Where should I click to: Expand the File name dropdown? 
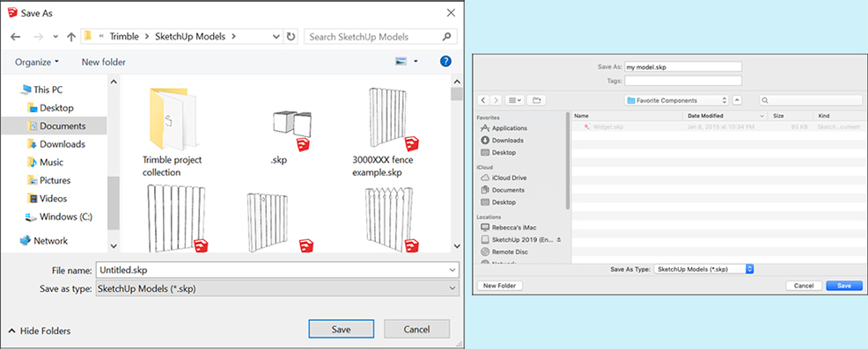[453, 271]
